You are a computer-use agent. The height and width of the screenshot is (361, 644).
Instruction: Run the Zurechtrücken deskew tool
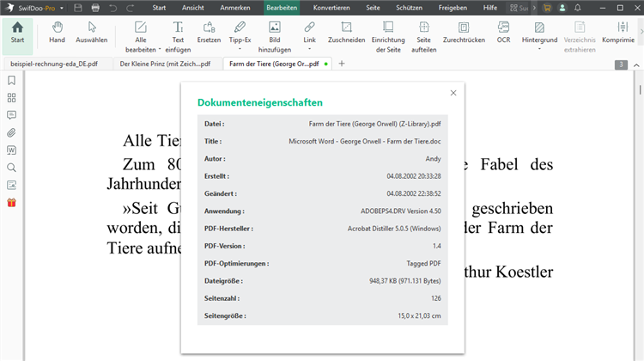pyautogui.click(x=464, y=33)
